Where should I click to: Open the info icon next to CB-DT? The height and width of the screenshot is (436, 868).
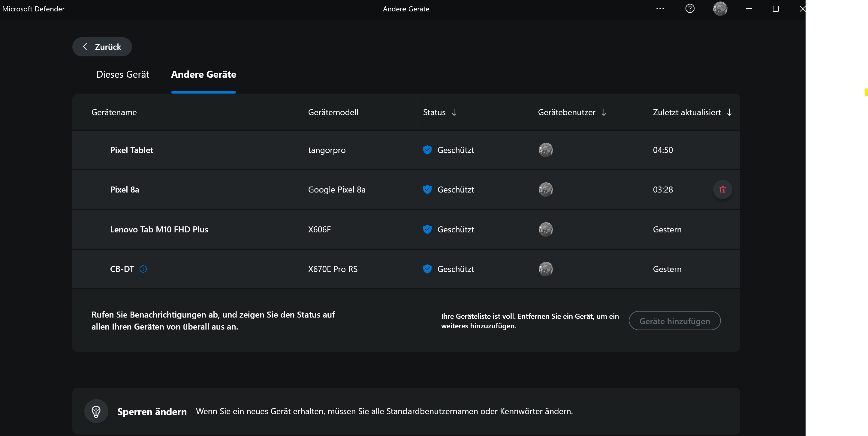pyautogui.click(x=143, y=269)
